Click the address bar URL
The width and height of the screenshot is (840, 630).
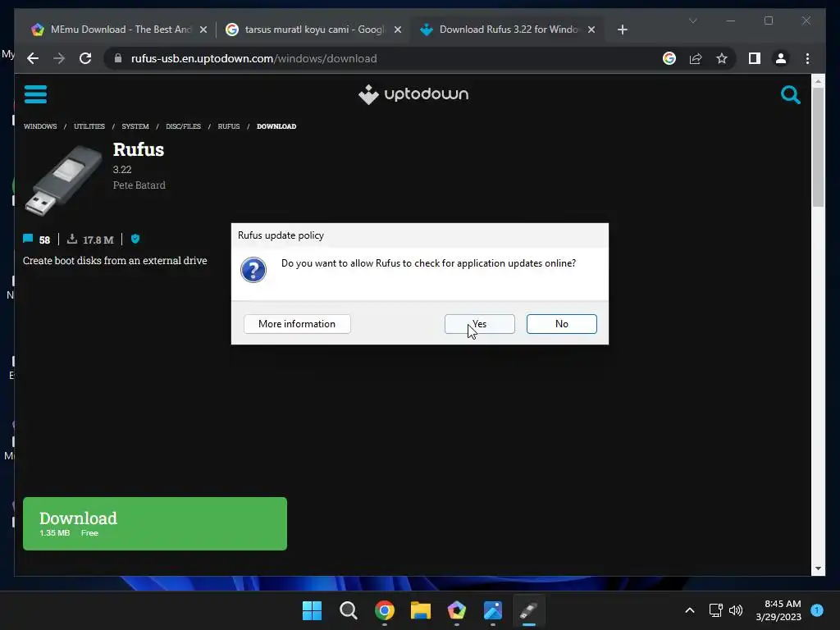tap(254, 58)
